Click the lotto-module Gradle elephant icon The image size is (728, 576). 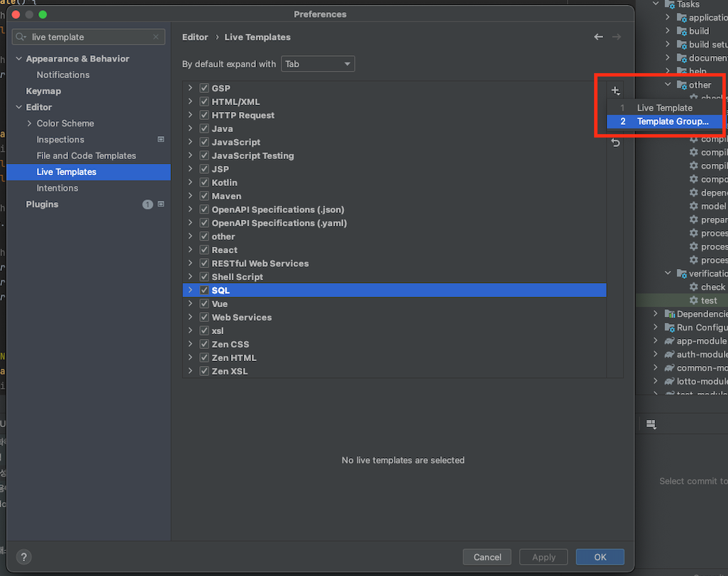point(669,381)
